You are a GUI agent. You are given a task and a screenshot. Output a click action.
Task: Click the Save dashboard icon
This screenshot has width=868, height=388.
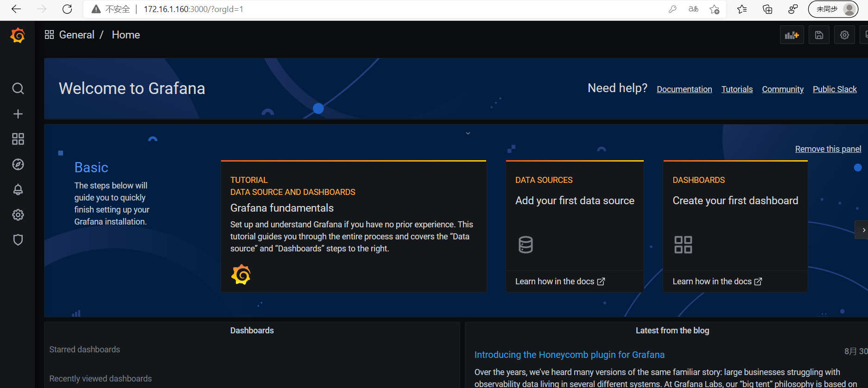point(819,35)
